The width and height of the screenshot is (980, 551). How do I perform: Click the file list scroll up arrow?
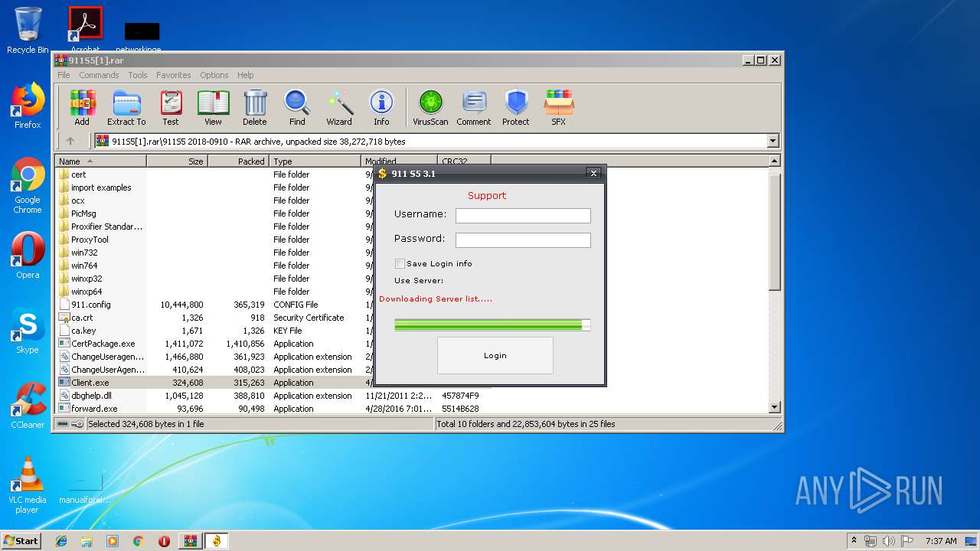tap(775, 161)
